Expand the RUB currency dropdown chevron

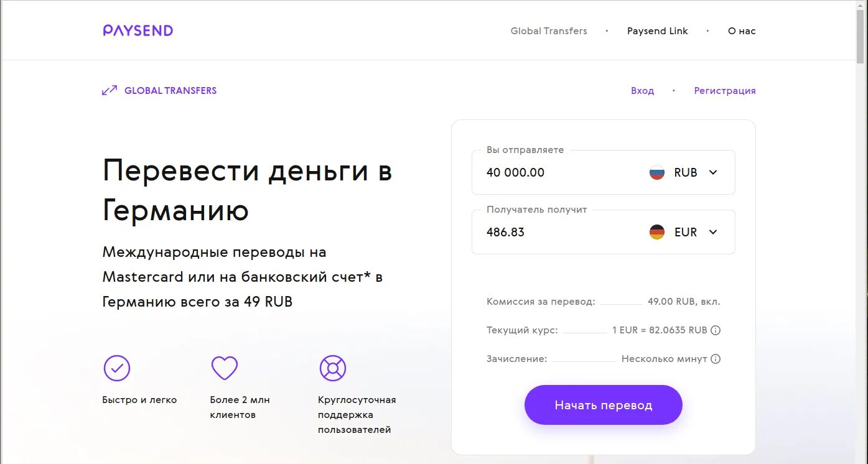[713, 172]
